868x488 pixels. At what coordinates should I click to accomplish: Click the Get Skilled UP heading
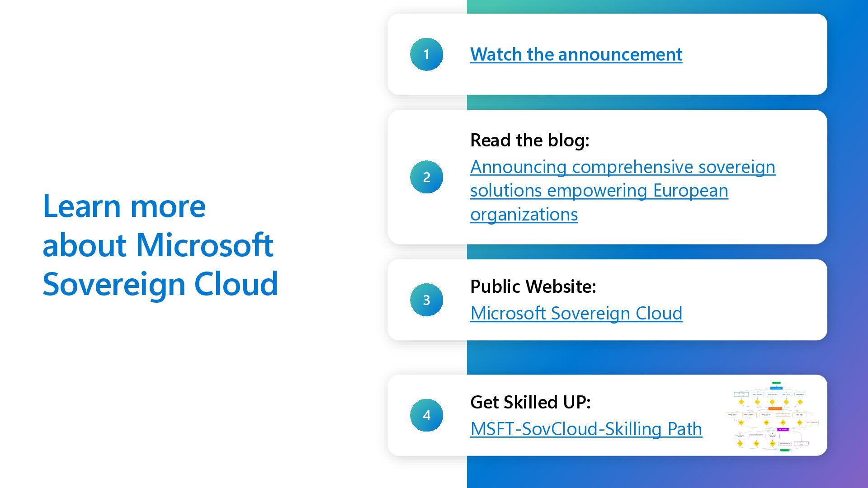(530, 402)
